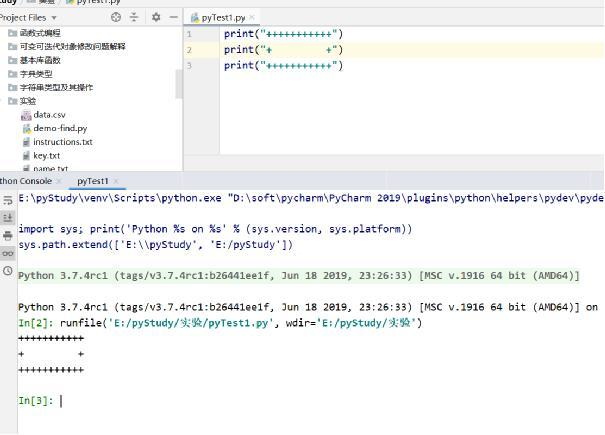Open project panel settings gear
The image size is (605, 435).
[156, 17]
